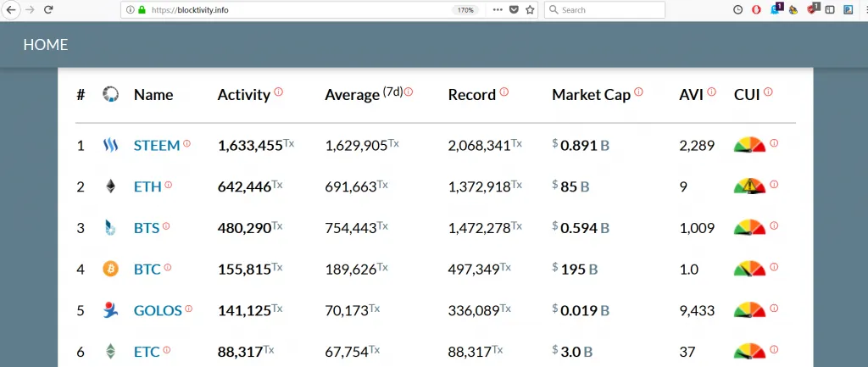Image resolution: width=868 pixels, height=367 pixels.
Task: Click the Average (7d) column header
Action: (364, 94)
